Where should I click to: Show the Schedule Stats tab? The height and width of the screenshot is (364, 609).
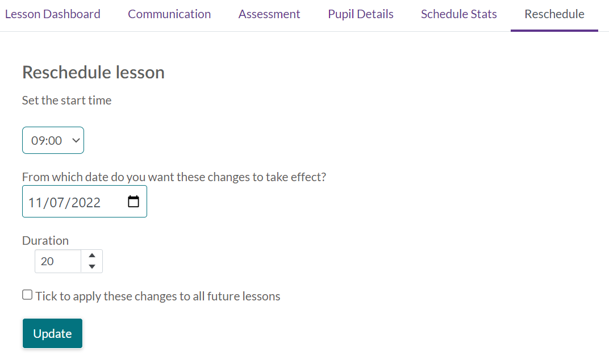[458, 14]
